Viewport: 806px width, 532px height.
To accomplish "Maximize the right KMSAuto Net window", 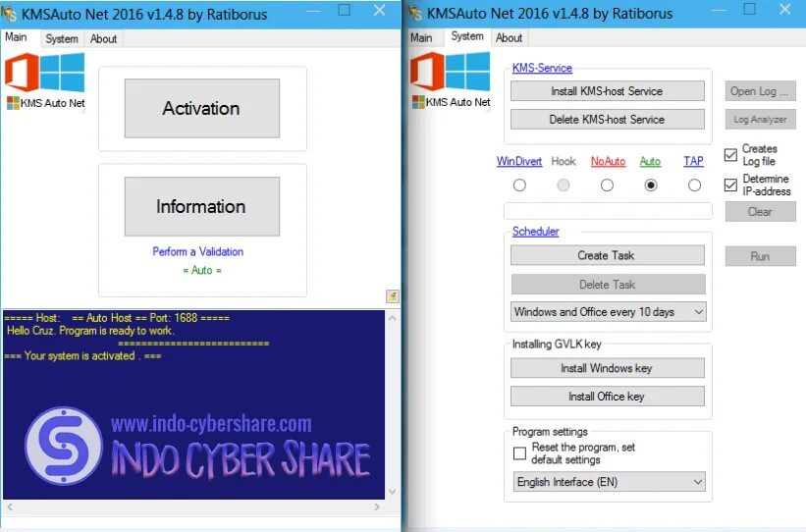I will [749, 9].
